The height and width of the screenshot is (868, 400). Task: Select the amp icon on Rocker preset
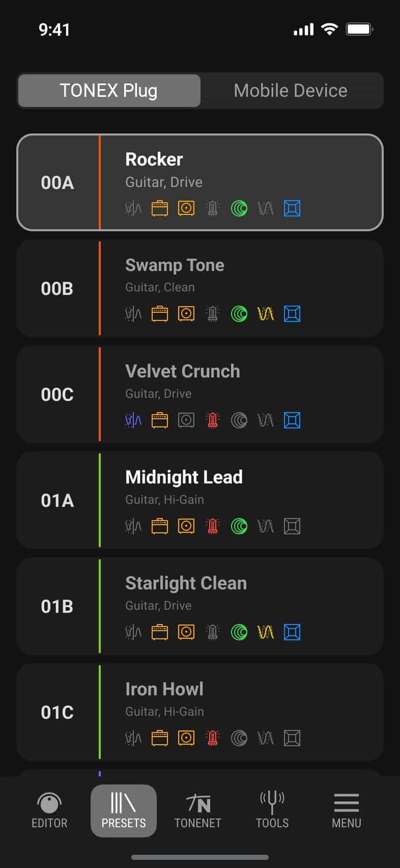[159, 208]
